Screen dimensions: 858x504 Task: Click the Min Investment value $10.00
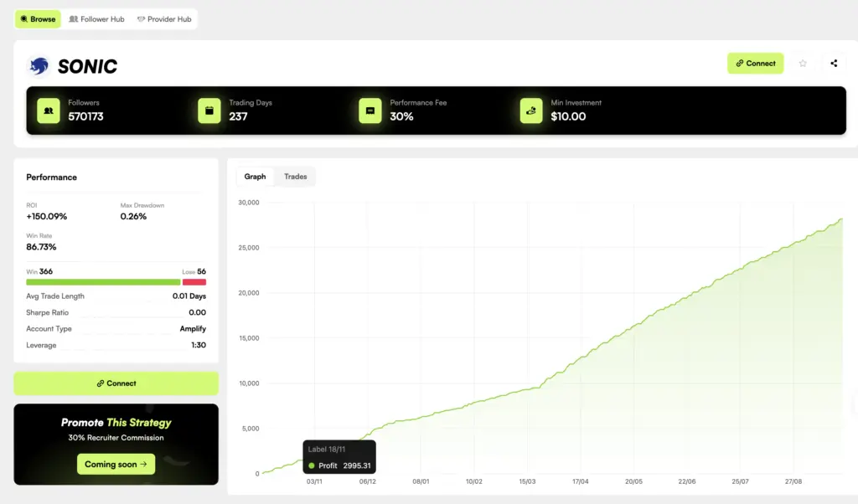(568, 116)
